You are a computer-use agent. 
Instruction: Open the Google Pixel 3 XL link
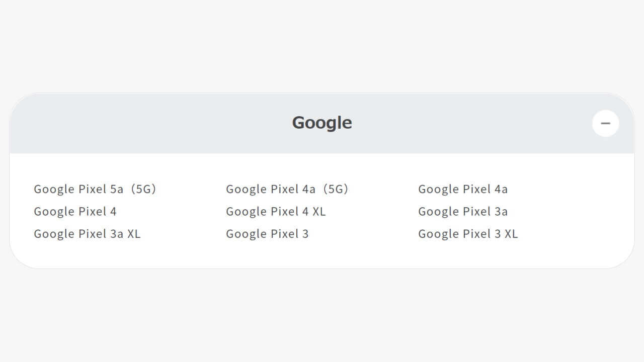pos(467,234)
